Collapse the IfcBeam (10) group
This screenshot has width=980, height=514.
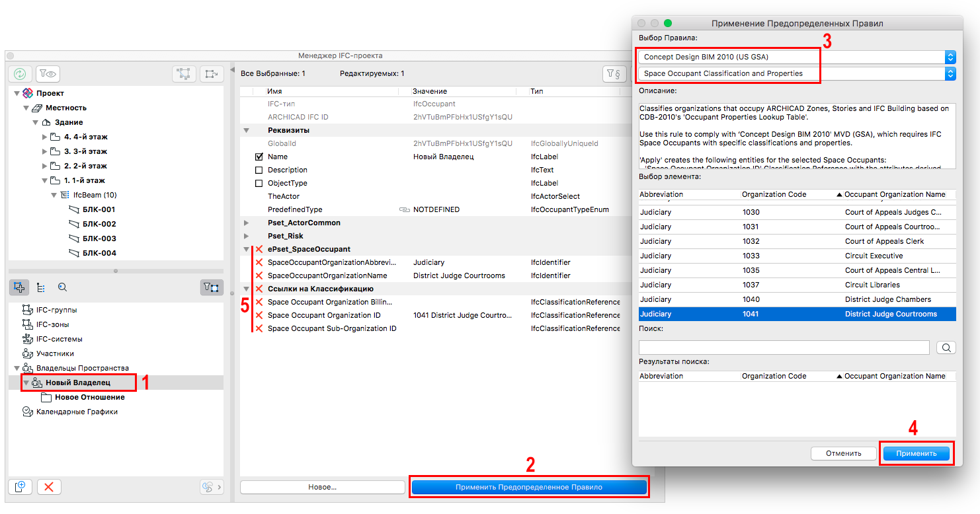[x=54, y=195]
